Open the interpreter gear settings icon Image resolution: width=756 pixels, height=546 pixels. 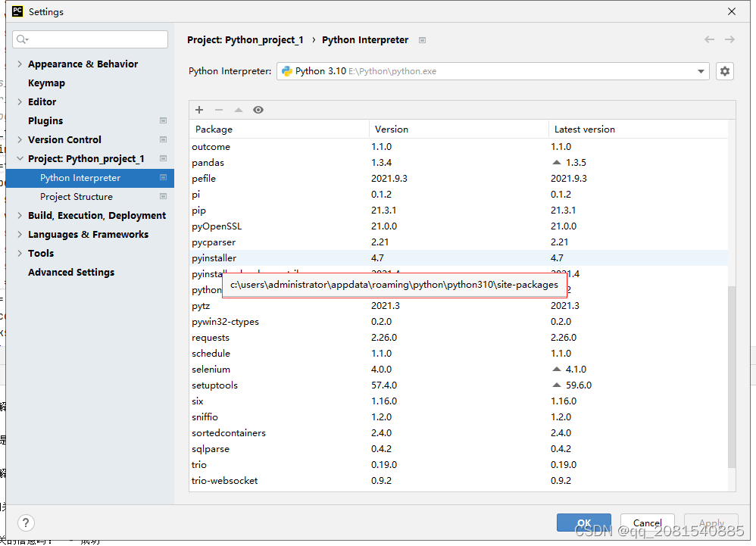tap(725, 71)
